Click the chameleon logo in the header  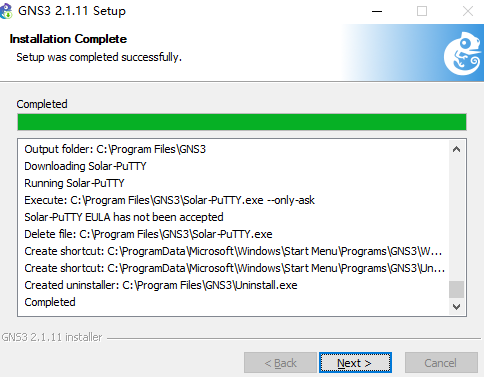click(x=463, y=53)
